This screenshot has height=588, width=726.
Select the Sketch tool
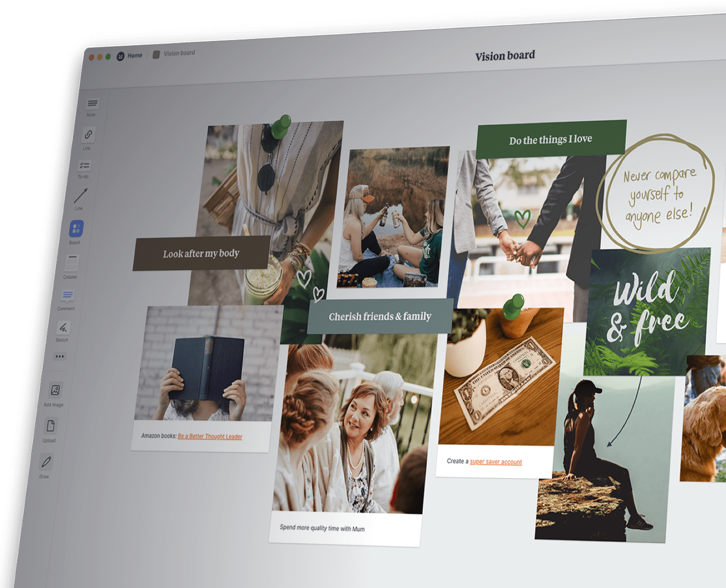(63, 328)
